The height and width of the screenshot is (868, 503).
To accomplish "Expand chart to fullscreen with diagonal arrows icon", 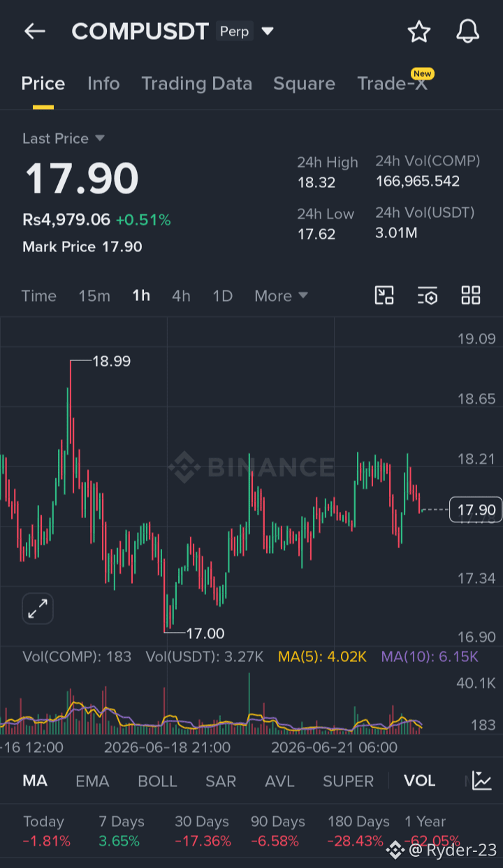I will (x=37, y=609).
